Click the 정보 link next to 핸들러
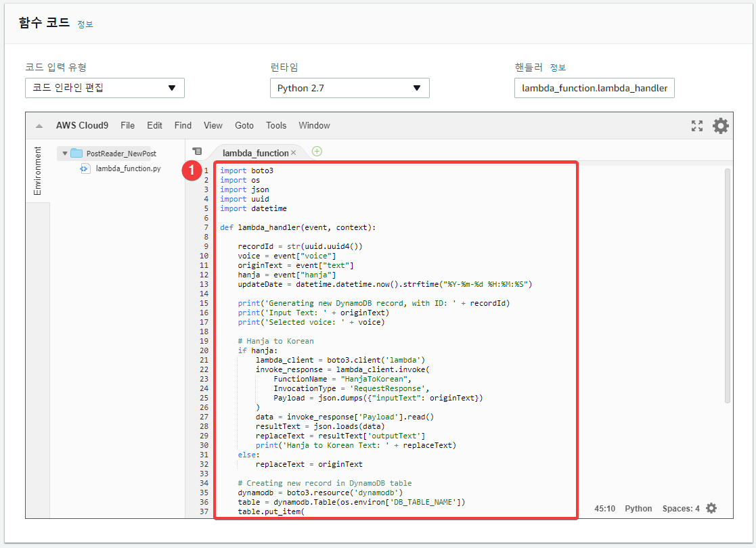 [558, 68]
